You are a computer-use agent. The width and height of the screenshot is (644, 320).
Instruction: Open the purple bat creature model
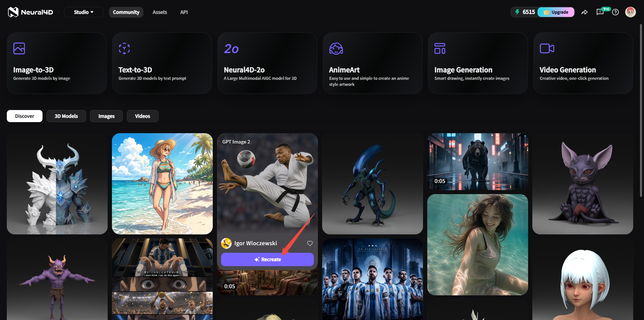(583, 184)
